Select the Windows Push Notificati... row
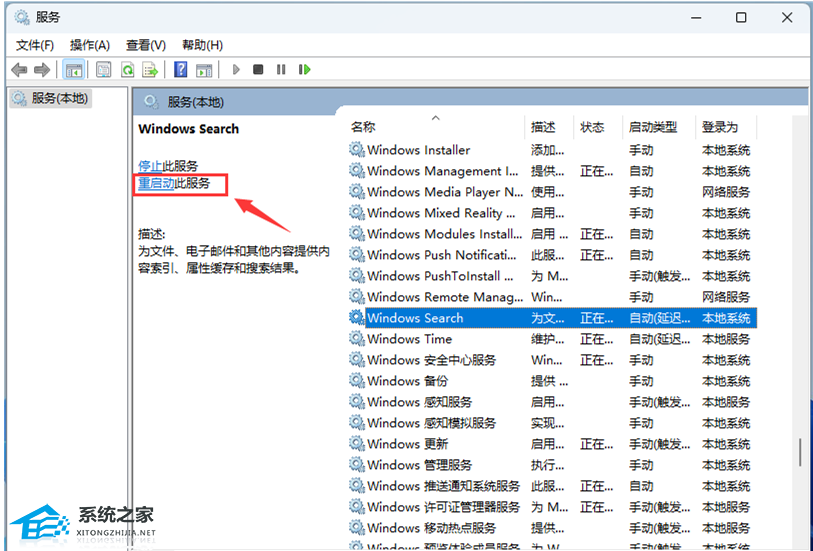 point(552,255)
